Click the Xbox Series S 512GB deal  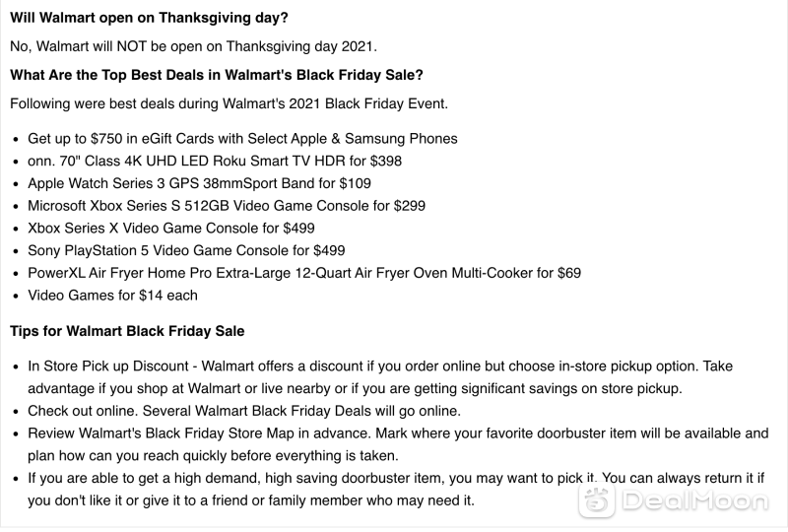[227, 206]
